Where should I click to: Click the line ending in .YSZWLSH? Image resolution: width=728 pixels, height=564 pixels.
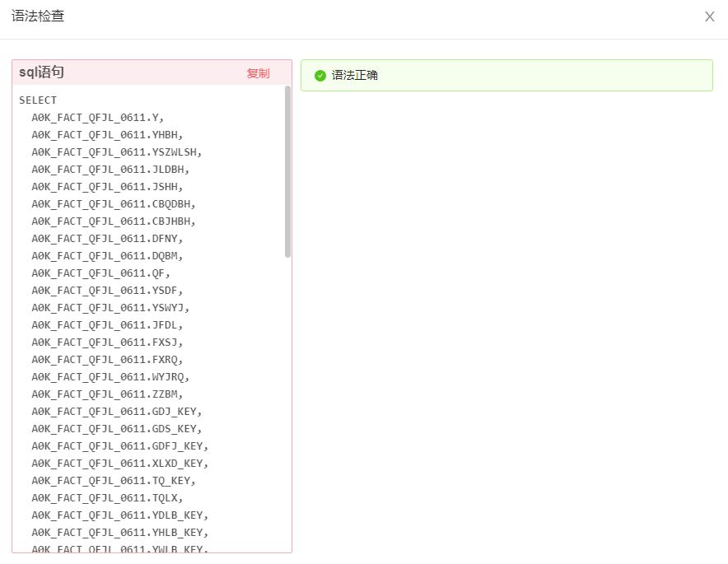click(x=116, y=152)
